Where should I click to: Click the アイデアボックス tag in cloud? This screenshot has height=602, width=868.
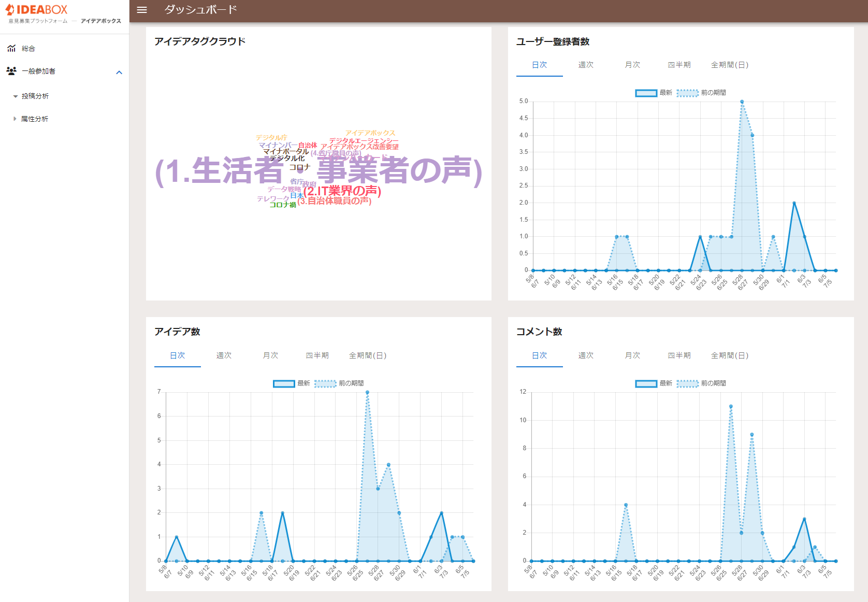point(370,133)
